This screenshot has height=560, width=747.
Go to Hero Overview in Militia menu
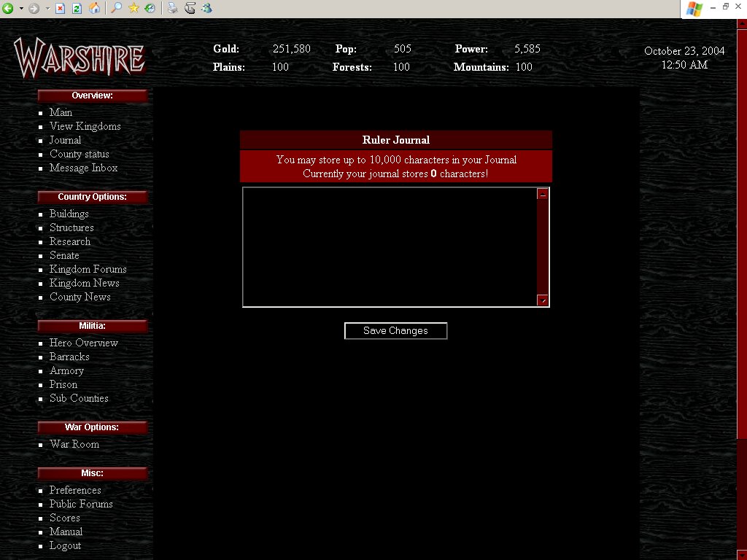[x=83, y=343]
